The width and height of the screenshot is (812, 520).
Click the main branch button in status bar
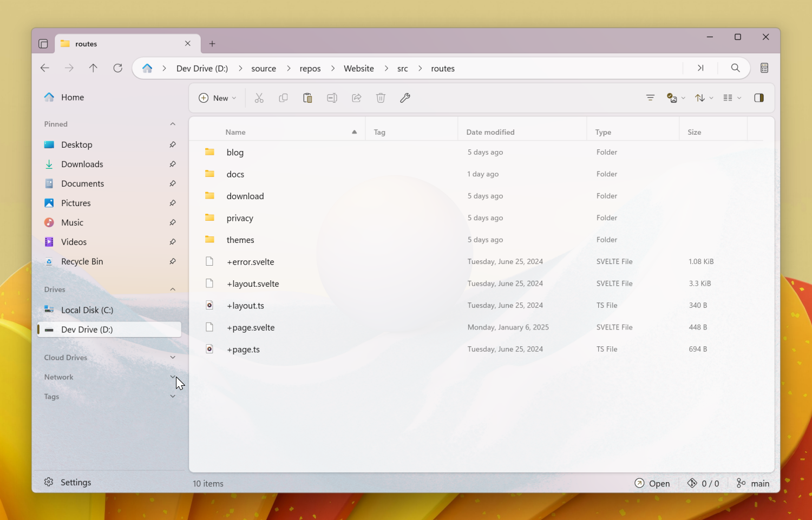pos(753,483)
